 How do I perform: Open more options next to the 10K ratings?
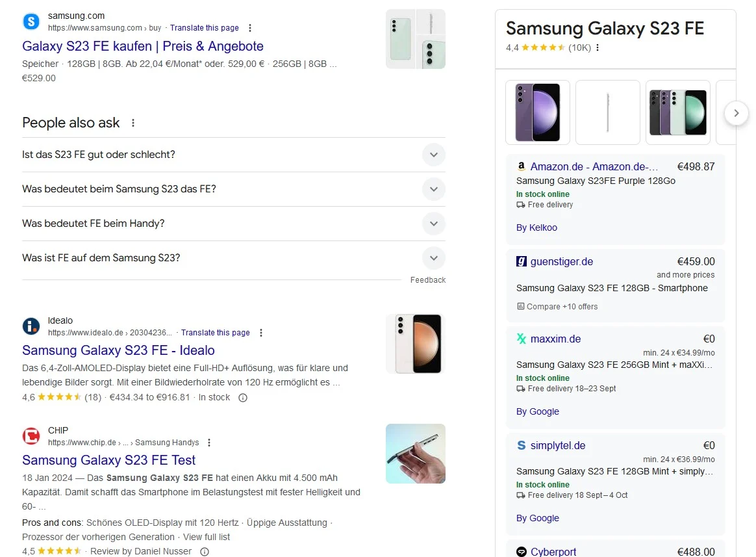point(598,47)
